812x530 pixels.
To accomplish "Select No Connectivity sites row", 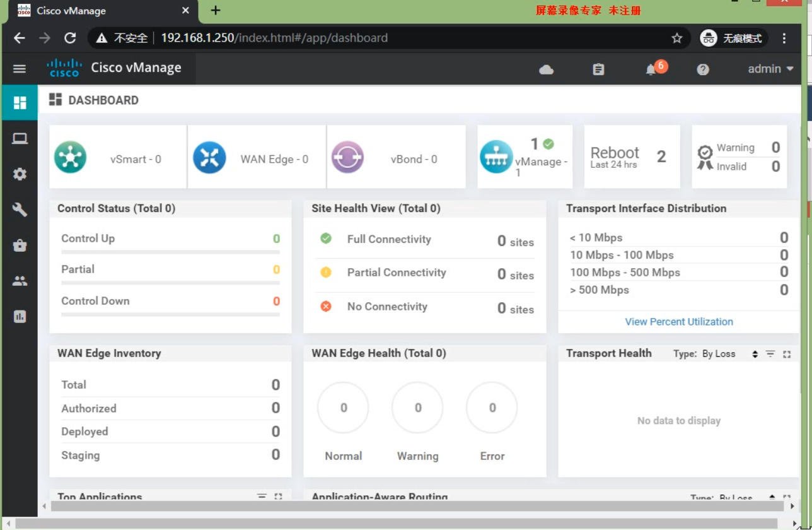I will [x=425, y=307].
